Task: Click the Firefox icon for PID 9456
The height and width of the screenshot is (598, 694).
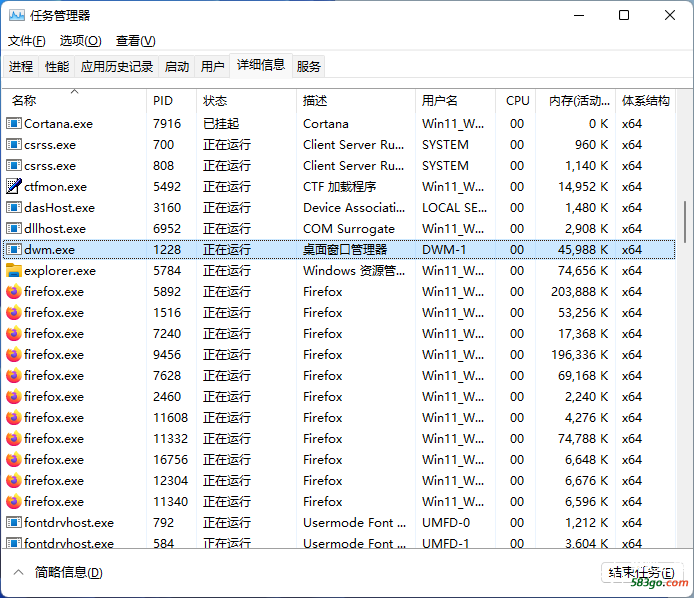Action: point(14,355)
